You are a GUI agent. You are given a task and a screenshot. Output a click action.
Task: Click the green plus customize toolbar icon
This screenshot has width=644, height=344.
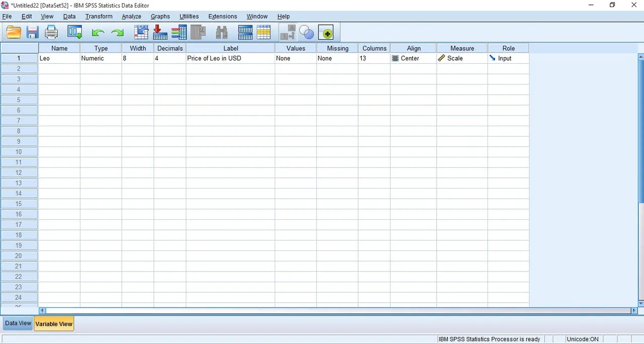pos(326,33)
